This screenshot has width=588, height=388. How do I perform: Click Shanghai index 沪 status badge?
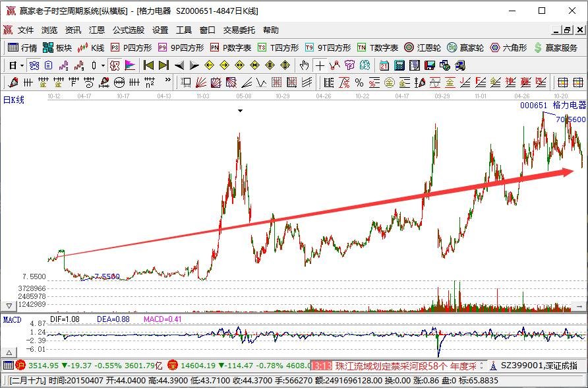20,365
